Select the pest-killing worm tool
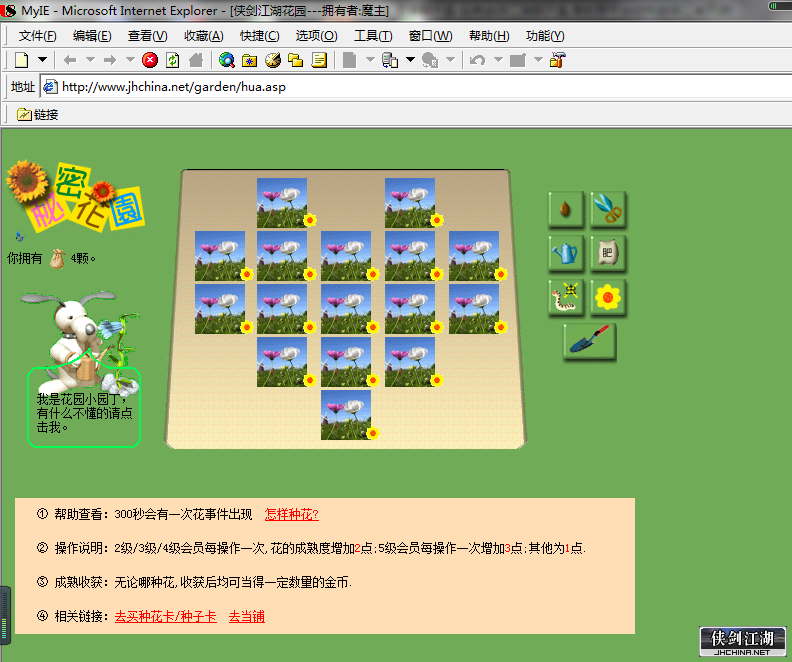The image size is (792, 662). point(566,297)
